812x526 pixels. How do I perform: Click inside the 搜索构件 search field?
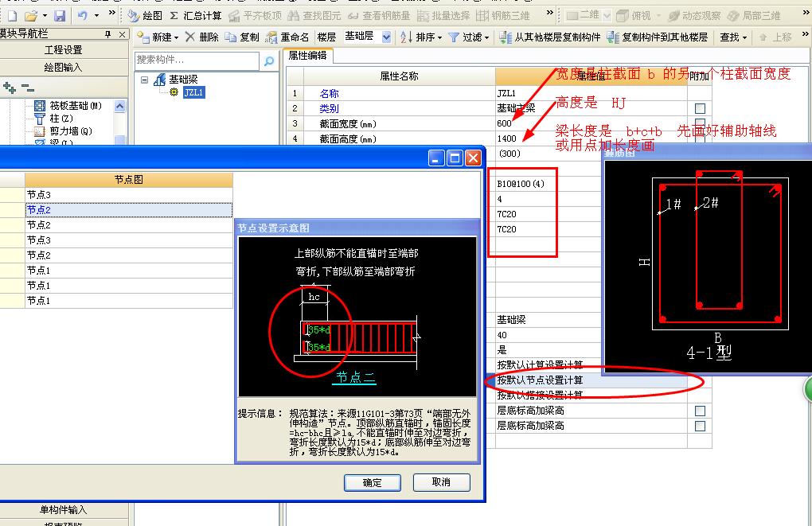(197, 60)
